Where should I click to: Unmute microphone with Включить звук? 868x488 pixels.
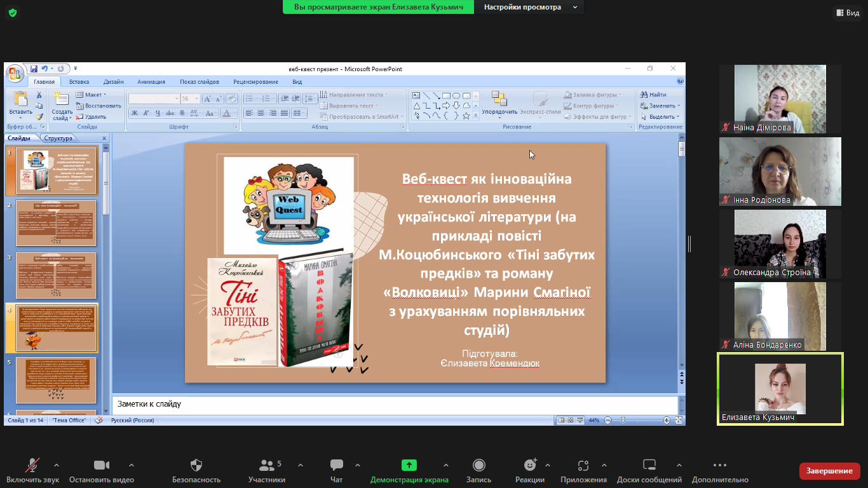(x=32, y=466)
